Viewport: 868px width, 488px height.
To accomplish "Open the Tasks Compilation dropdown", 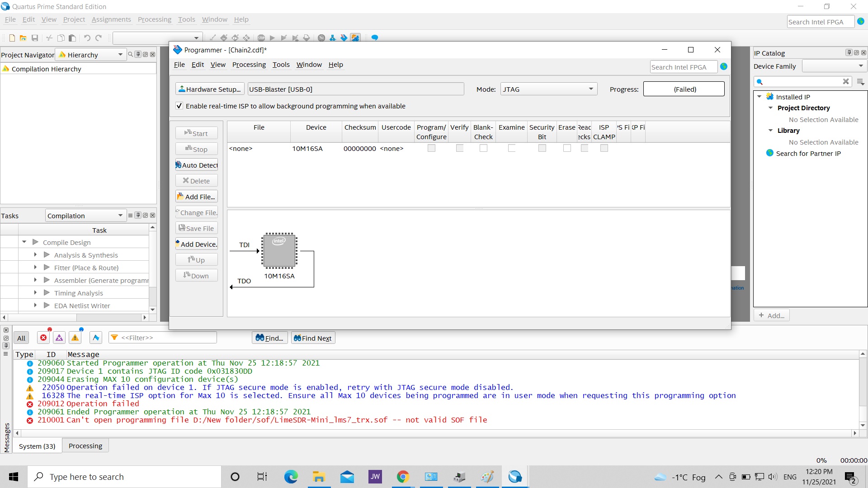I will (x=85, y=216).
